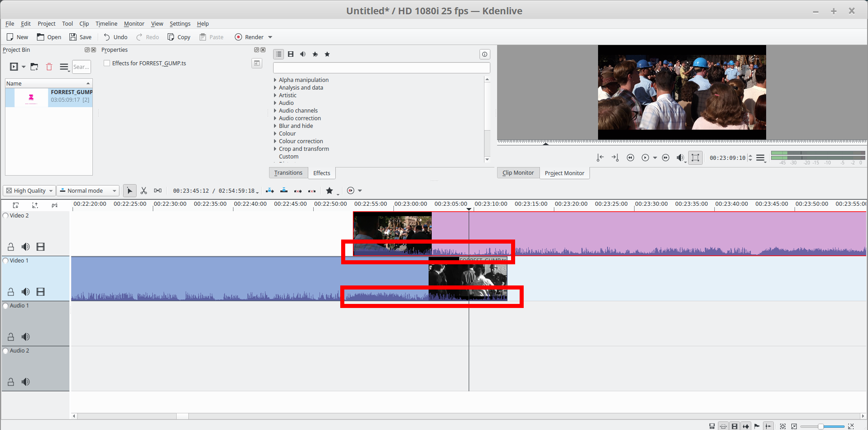Lock the Video 2 track
This screenshot has width=868, height=430.
pos(11,247)
